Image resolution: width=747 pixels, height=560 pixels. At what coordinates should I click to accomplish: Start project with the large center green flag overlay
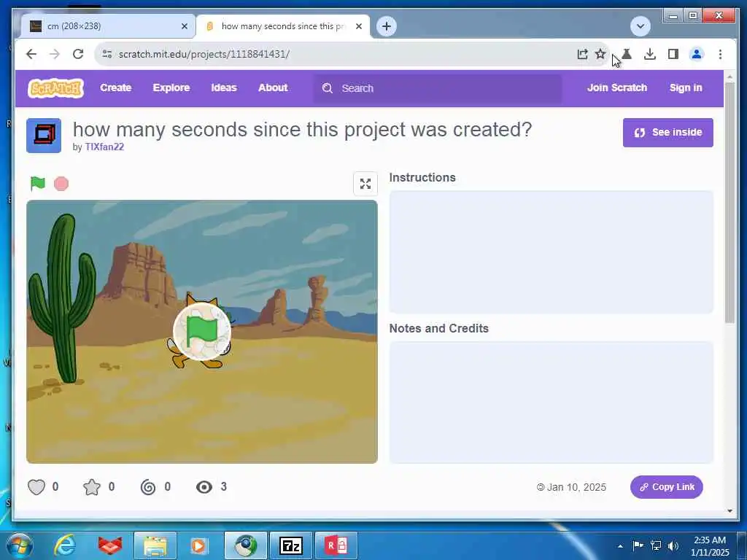[203, 332]
